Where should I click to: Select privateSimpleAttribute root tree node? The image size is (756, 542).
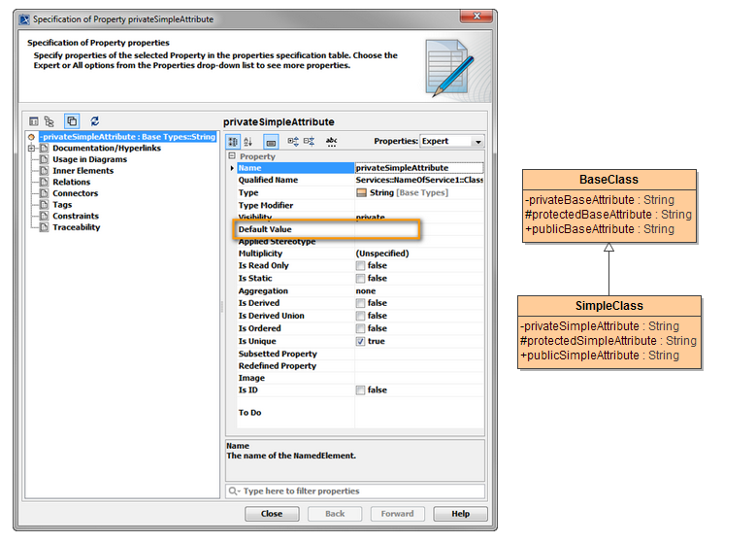tap(128, 137)
